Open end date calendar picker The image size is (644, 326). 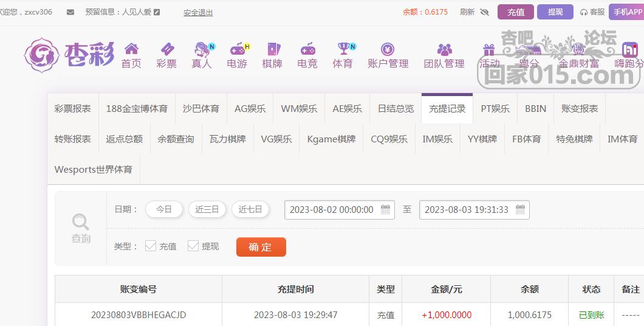tap(520, 209)
